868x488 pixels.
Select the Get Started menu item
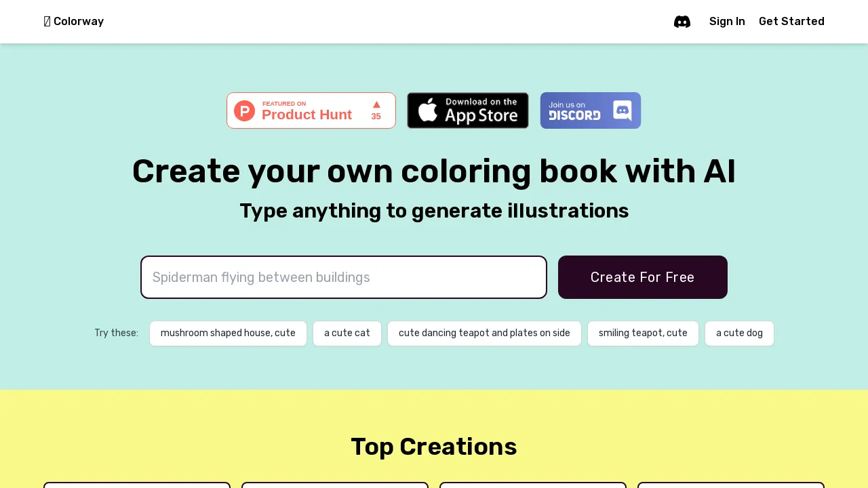pyautogui.click(x=791, y=21)
